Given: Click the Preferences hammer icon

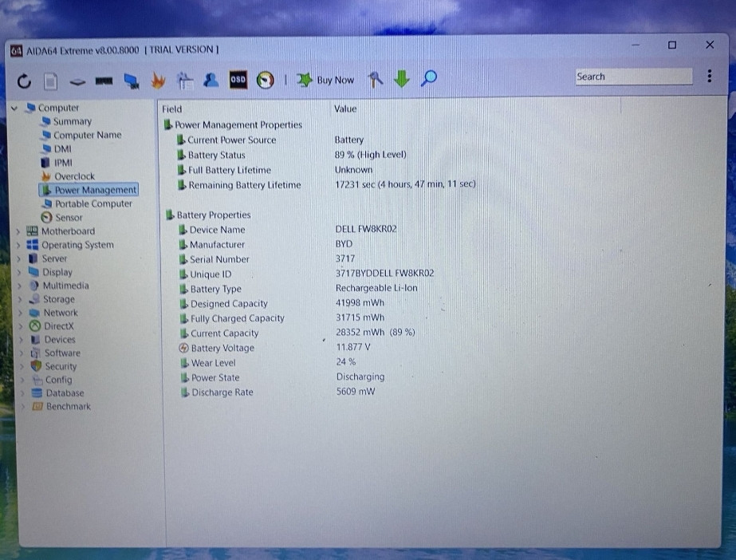Looking at the screenshot, I should pos(375,80).
